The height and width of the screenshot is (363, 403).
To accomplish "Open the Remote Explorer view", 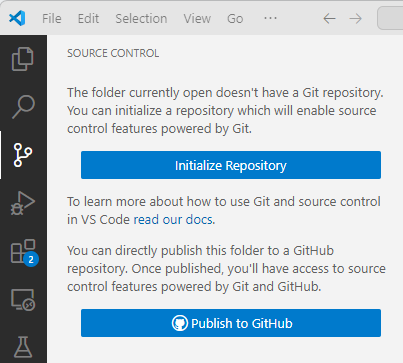I will [x=23, y=300].
